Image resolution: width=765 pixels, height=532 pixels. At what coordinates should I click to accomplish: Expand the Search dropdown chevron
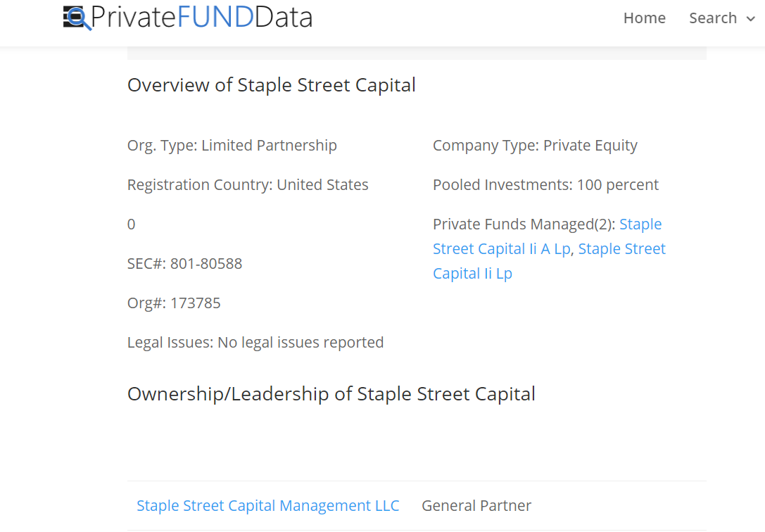(751, 19)
